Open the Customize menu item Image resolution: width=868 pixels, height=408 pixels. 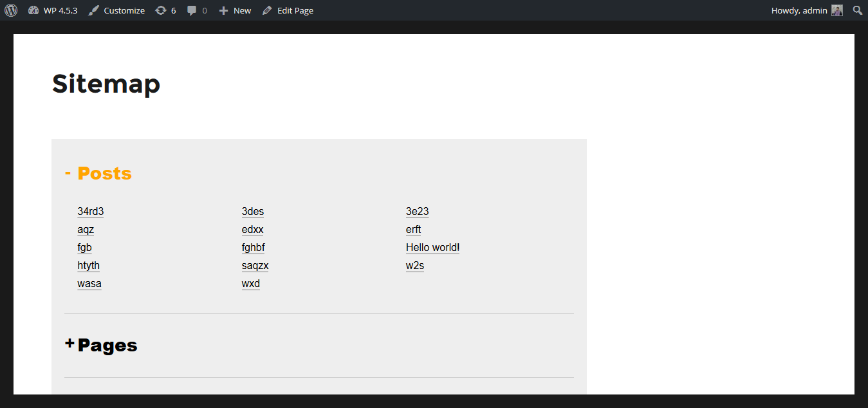(x=124, y=10)
